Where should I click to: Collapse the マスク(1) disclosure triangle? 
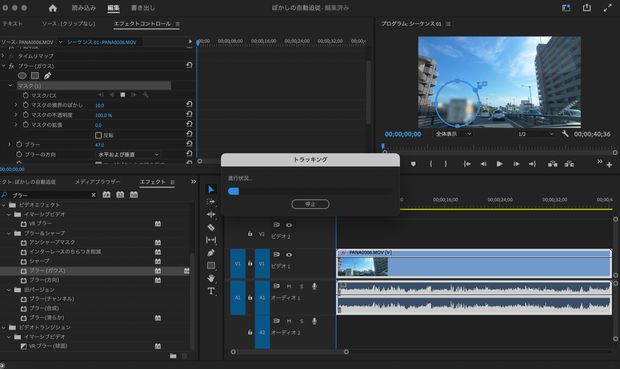[x=10, y=85]
